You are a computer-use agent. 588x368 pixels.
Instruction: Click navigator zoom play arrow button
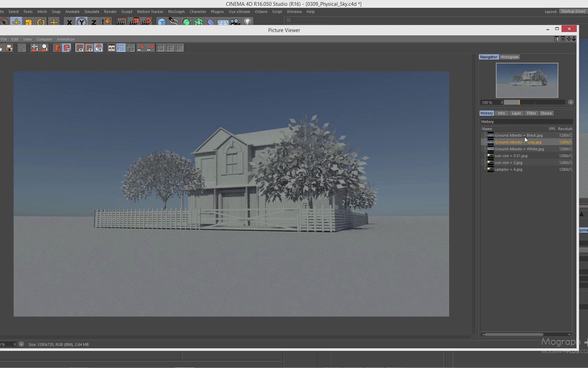(x=571, y=102)
